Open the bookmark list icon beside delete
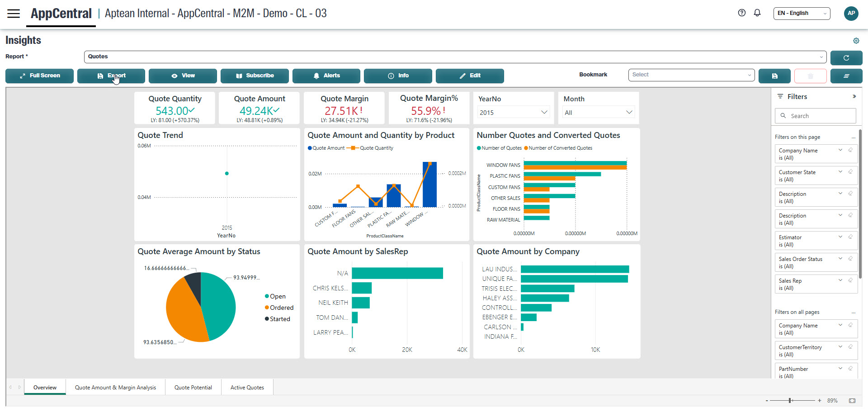Viewport: 868px width, 412px height. coord(846,76)
